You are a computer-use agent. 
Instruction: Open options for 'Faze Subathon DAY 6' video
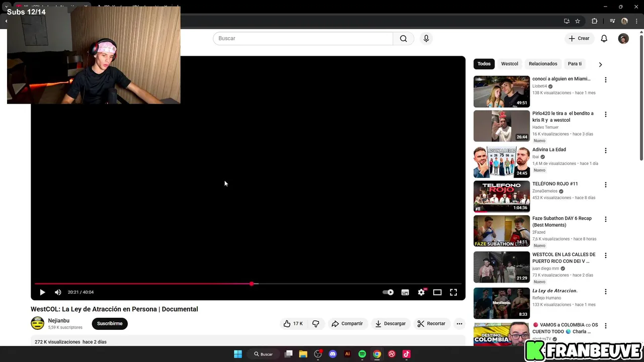point(606,219)
